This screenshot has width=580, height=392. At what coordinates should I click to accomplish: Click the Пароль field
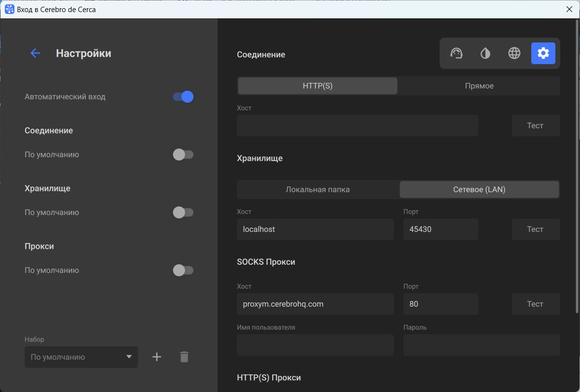point(482,345)
